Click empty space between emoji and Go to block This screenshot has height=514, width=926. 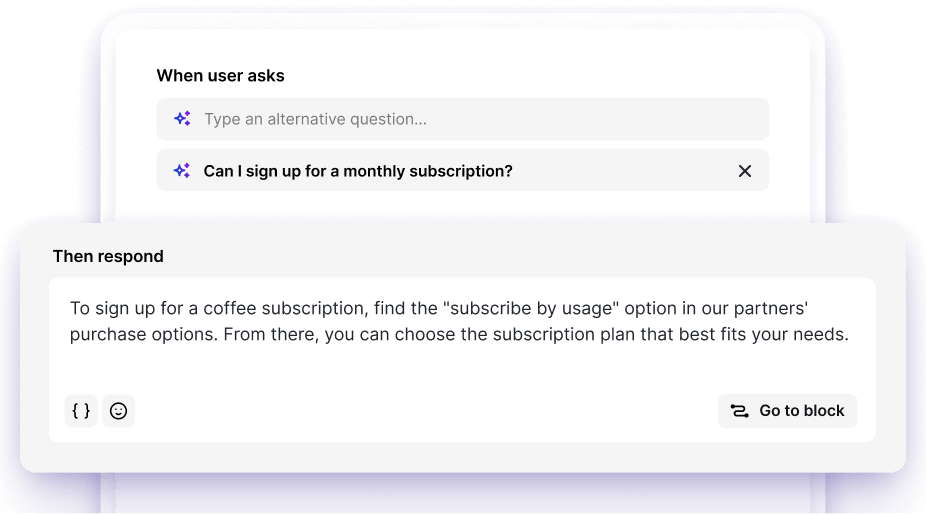(x=425, y=411)
